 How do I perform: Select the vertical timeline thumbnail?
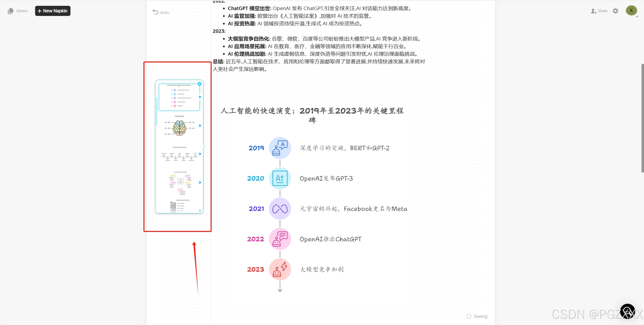click(179, 97)
